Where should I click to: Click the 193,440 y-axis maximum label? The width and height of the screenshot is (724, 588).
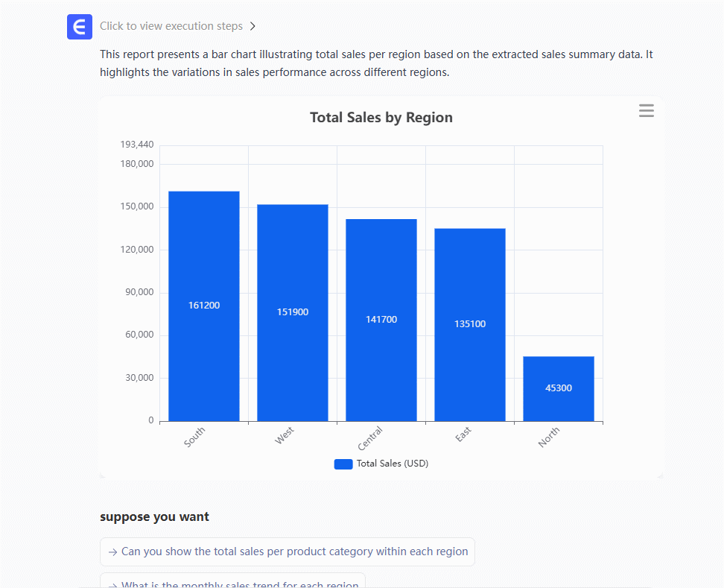point(137,145)
